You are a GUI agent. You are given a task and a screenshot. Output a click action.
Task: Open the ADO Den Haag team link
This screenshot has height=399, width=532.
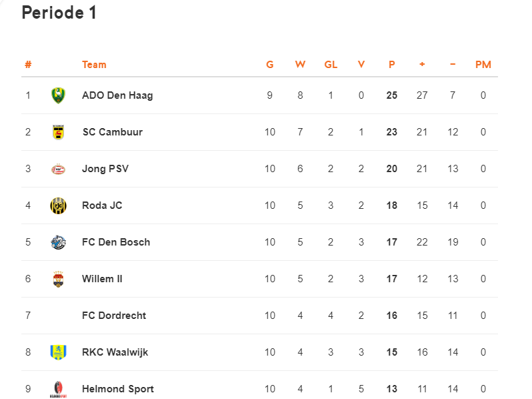(117, 95)
